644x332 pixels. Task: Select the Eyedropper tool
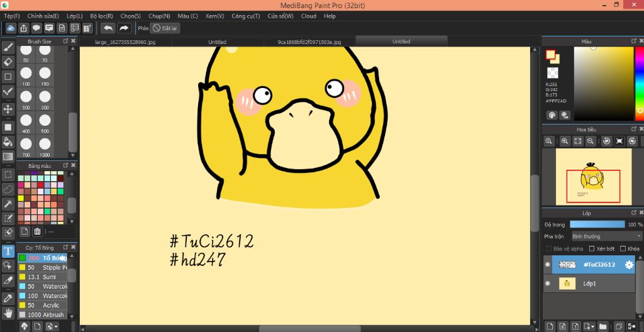pyautogui.click(x=8, y=298)
